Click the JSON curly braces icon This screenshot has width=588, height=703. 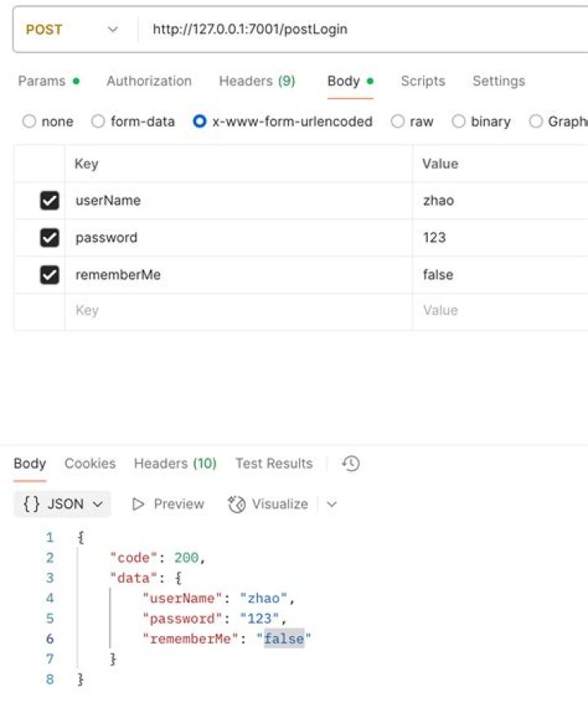click(31, 504)
